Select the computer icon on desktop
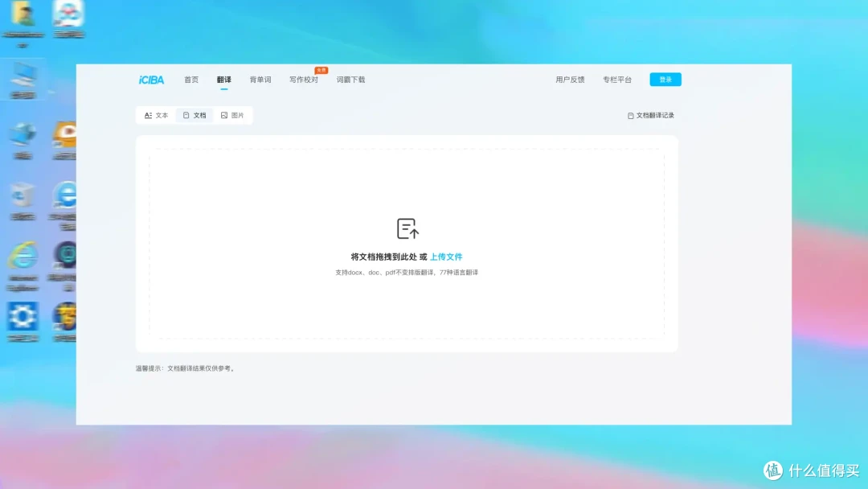This screenshot has height=489, width=868. click(x=23, y=75)
